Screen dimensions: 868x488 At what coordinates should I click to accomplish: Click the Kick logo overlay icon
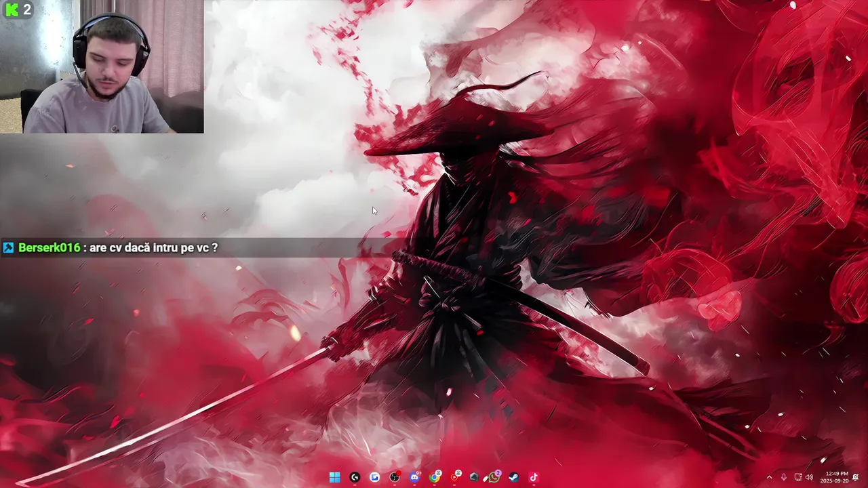[x=12, y=9]
